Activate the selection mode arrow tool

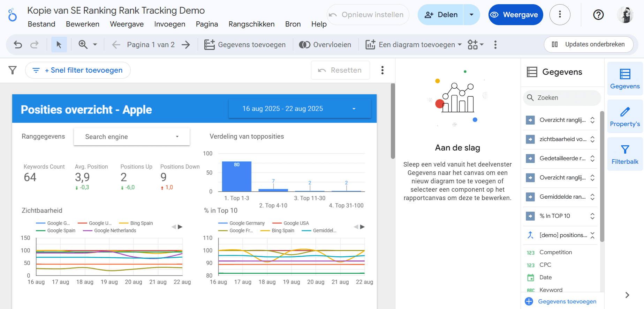(x=59, y=45)
